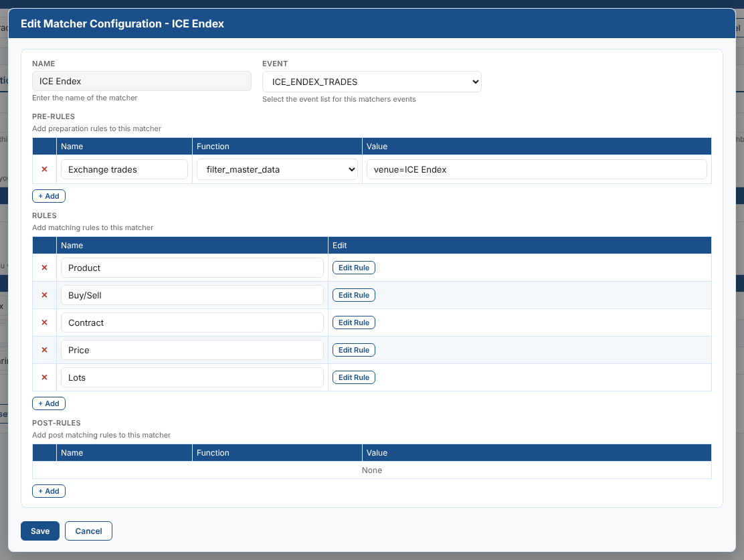The height and width of the screenshot is (560, 744).
Task: Click the venue=ICE Endex value field
Action: [537, 169]
